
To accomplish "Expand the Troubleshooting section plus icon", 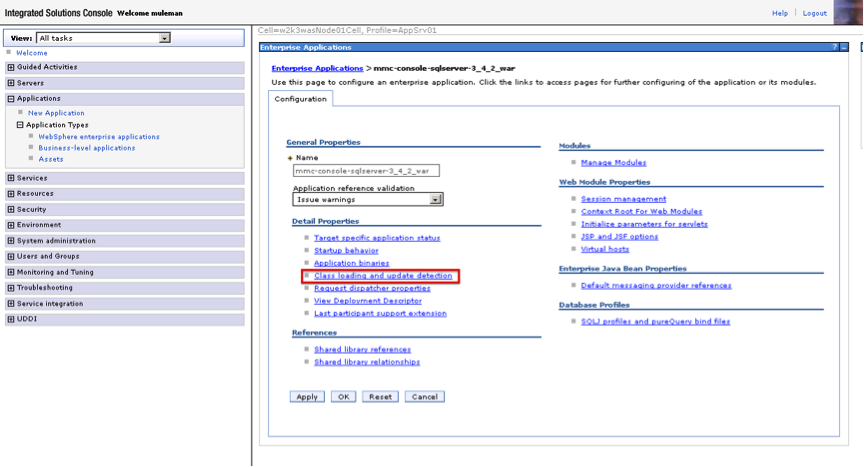I will 11,288.
